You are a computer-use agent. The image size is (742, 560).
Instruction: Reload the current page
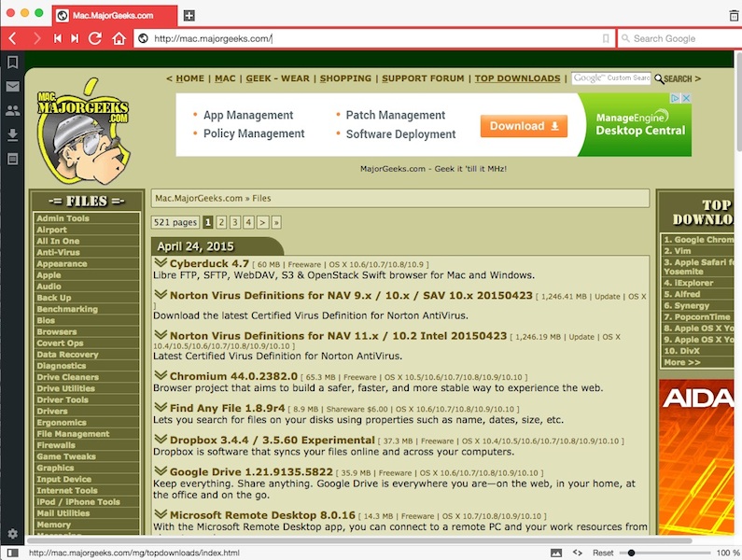coord(95,38)
